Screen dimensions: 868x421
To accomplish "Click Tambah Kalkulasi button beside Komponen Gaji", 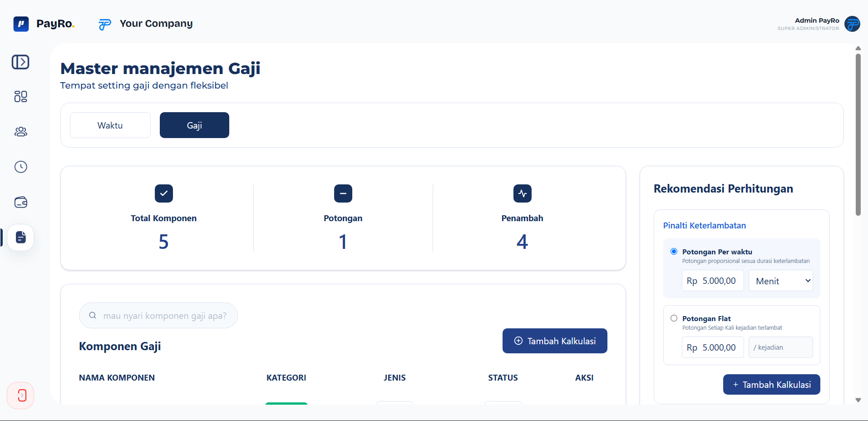I will 555,341.
